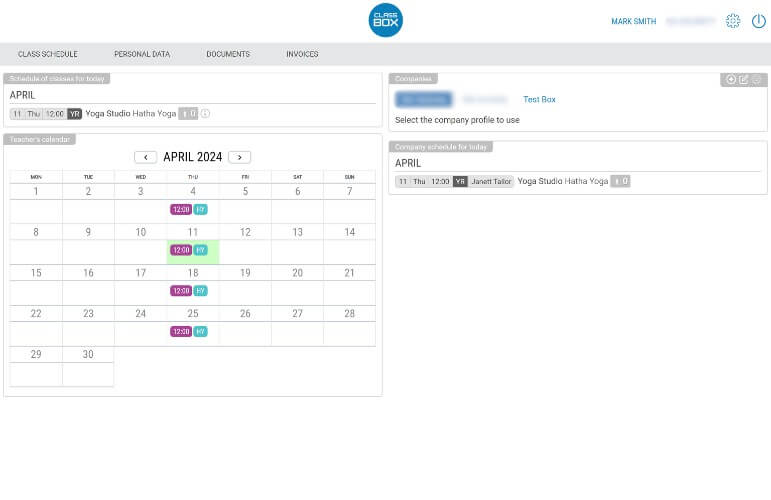Viewport: 771px width, 500px height.
Task: Open the 12:00 class on April 4
Action: [x=181, y=209]
